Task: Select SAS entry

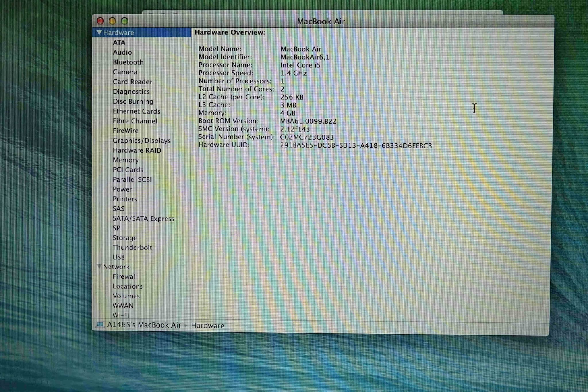Action: tap(119, 208)
